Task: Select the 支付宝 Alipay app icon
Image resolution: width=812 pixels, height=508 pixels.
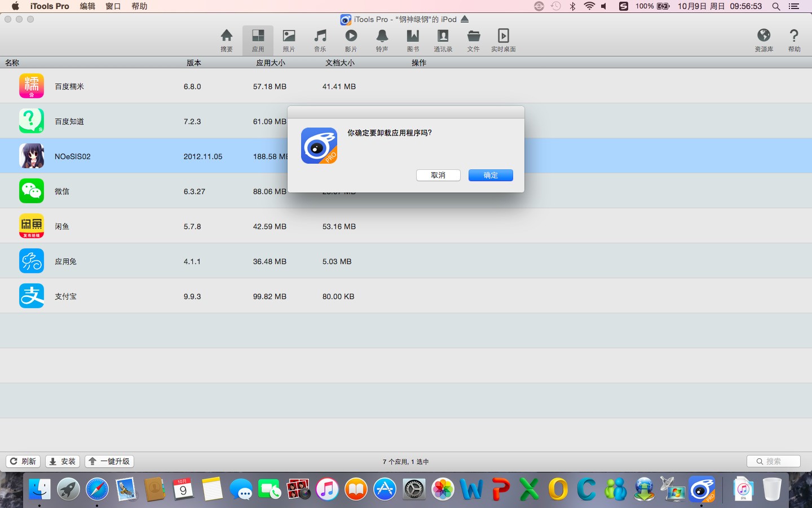Action: (x=32, y=296)
